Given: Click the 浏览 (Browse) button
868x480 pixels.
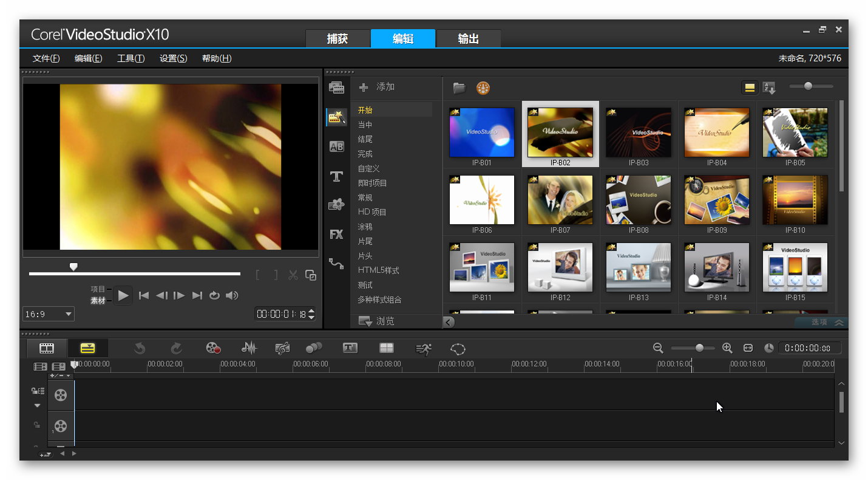Looking at the screenshot, I should click(x=377, y=321).
